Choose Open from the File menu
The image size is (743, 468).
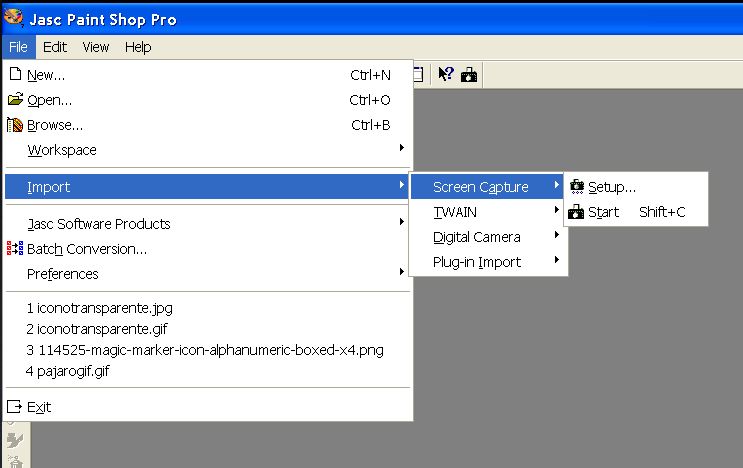coord(49,100)
